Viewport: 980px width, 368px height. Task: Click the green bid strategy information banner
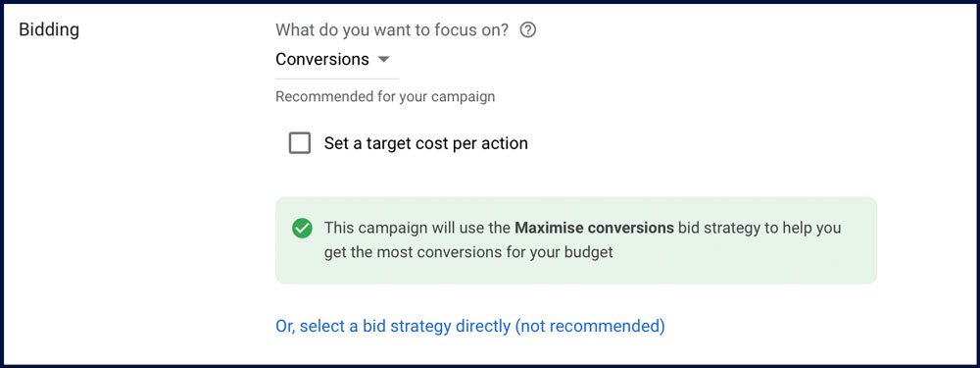coord(576,240)
